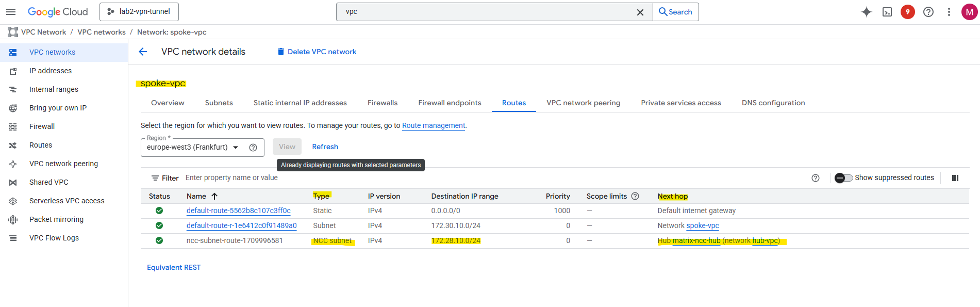Viewport: 980px width, 307px height.
Task: Activate Cloud Shell terminal icon
Action: click(887, 12)
